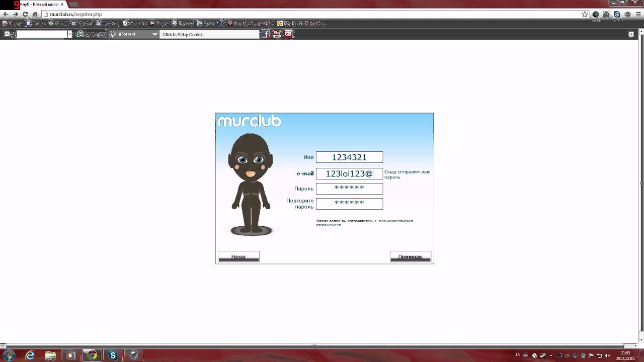
Task: Click the Skype extension icon in browser toolbar
Action: (x=617, y=15)
